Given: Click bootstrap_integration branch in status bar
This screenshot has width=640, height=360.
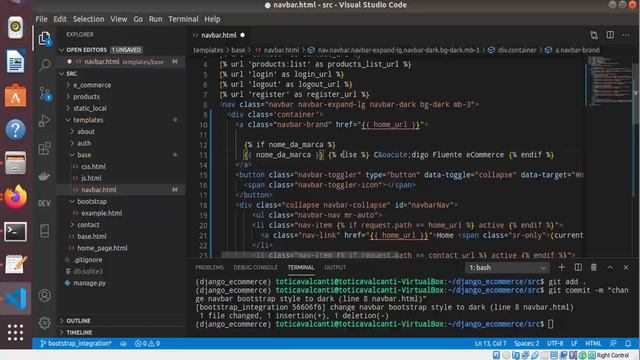Looking at the screenshot, I should tap(76, 344).
